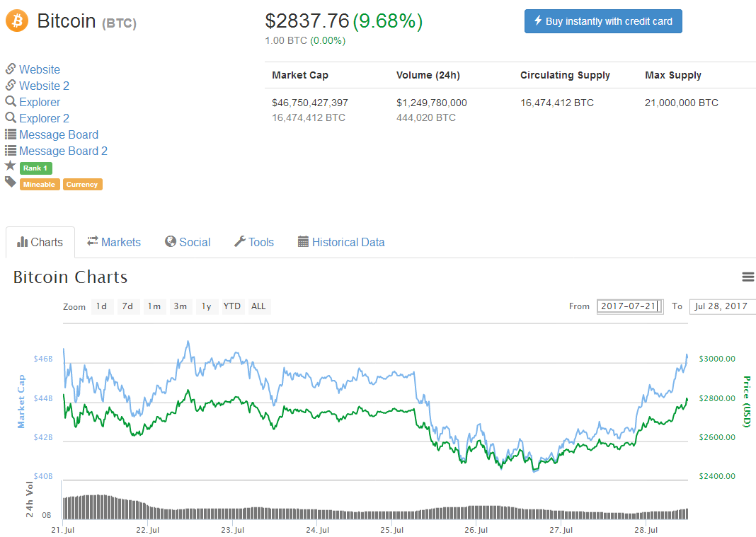Set chart zoom to 1d
The height and width of the screenshot is (537, 756).
[102, 306]
